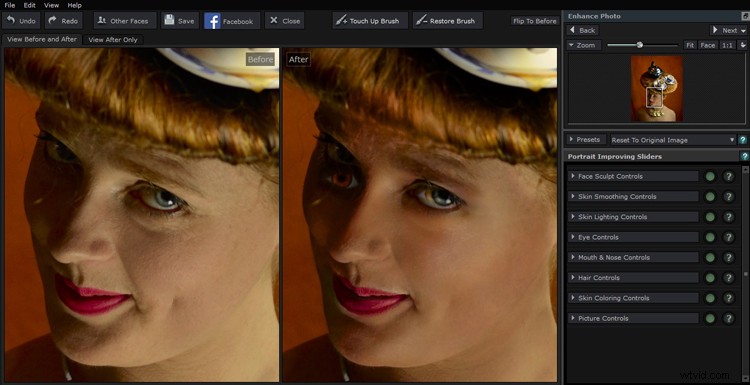Image resolution: width=750 pixels, height=385 pixels.
Task: Open the View menu
Action: (52, 5)
